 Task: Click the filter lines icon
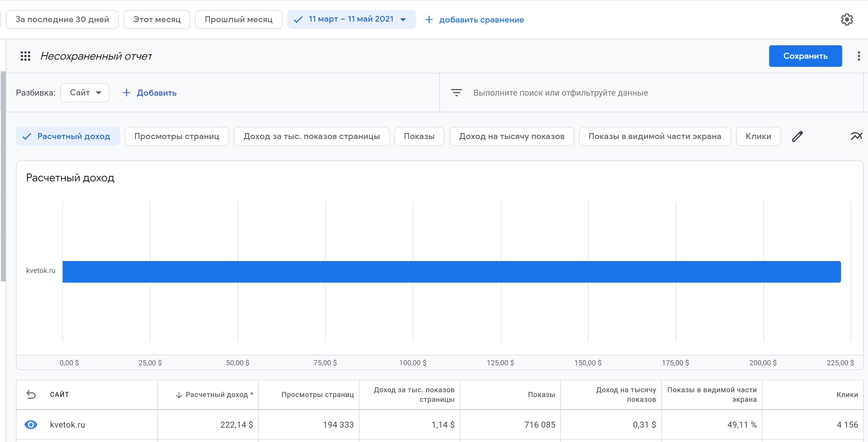point(456,93)
